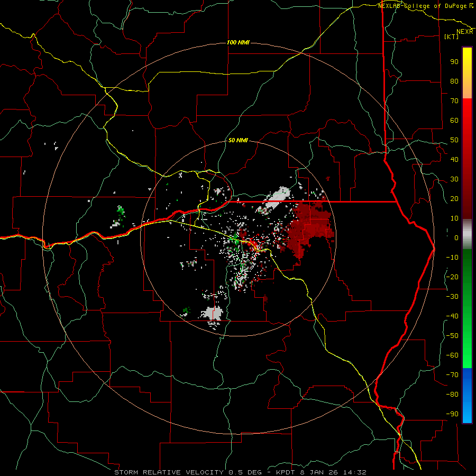Screen dimensions: 476x476
Task: Click the 50 value on velocity scale
Action: pyautogui.click(x=454, y=140)
